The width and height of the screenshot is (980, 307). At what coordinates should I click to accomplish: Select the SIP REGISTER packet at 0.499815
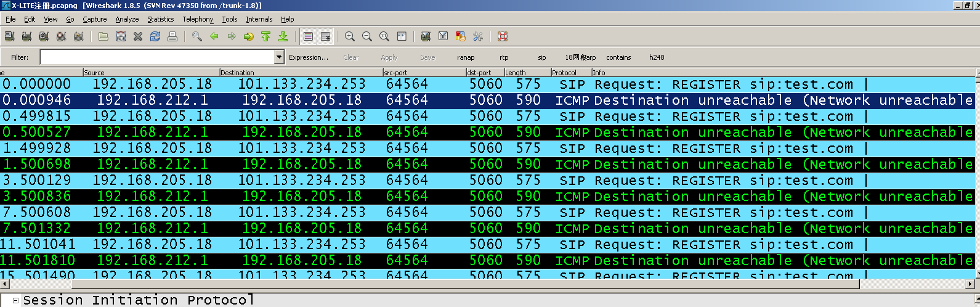487,116
